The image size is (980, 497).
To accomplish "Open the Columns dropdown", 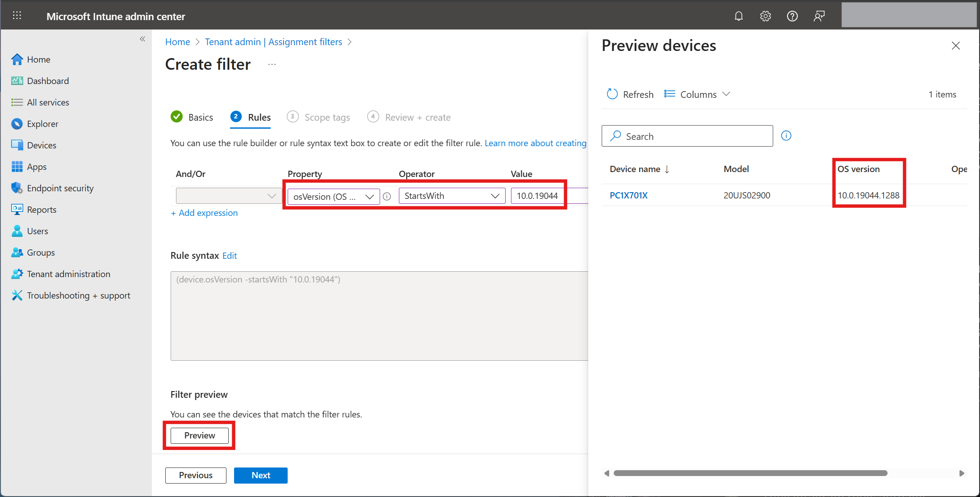I will [x=697, y=94].
